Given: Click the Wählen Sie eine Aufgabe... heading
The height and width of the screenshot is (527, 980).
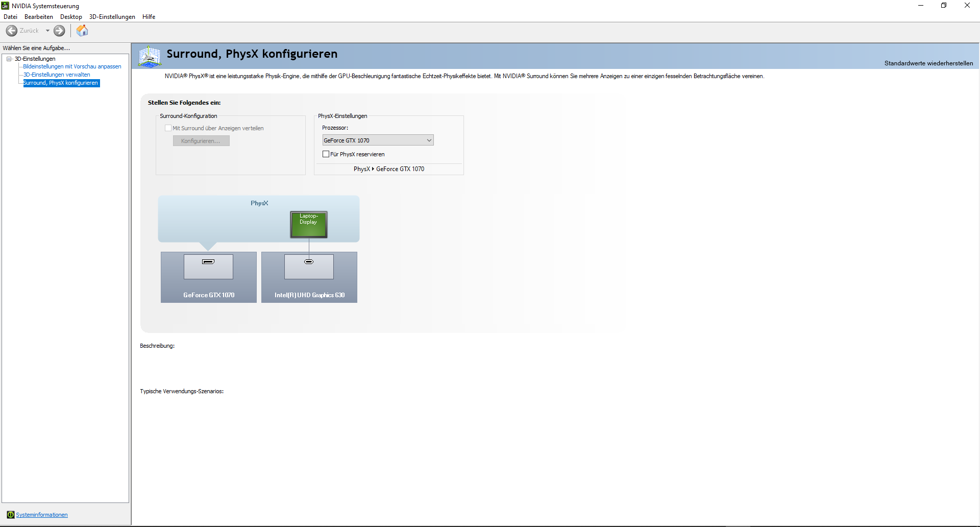Looking at the screenshot, I should (x=36, y=48).
